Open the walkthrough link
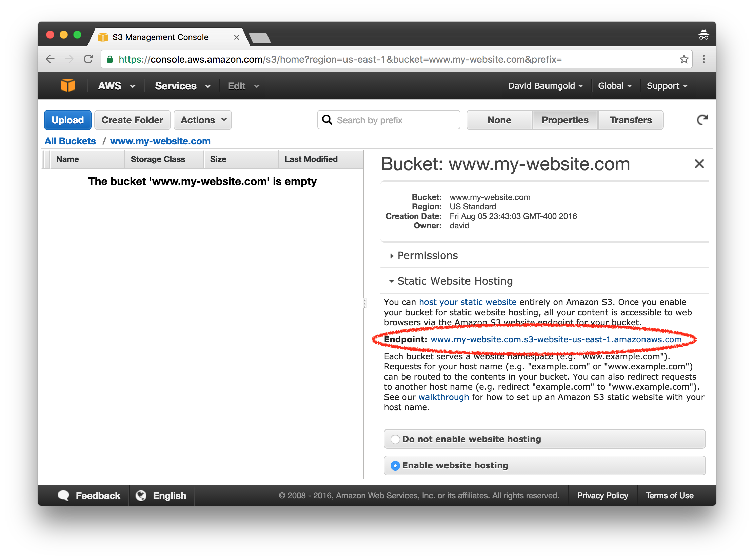 point(443,397)
